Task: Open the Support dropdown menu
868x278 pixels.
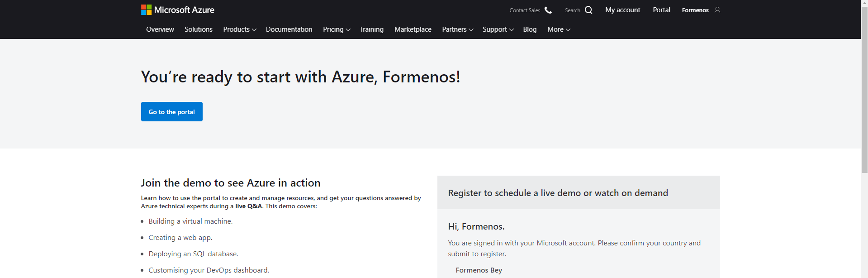Action: point(498,29)
